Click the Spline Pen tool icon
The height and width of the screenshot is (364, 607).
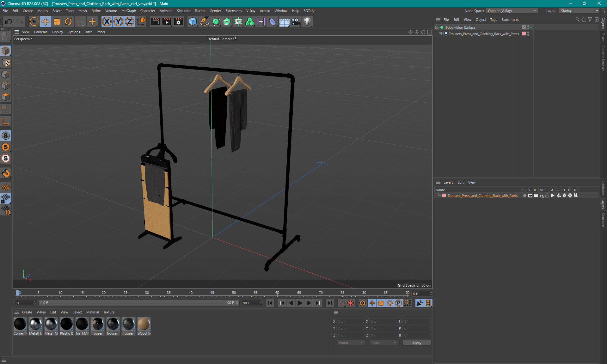tap(204, 21)
